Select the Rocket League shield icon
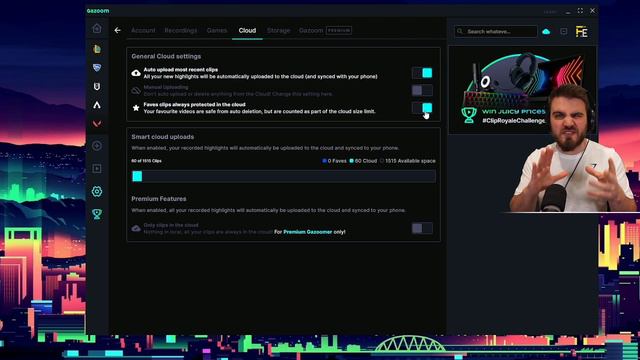The width and height of the screenshot is (640, 360). (x=97, y=68)
